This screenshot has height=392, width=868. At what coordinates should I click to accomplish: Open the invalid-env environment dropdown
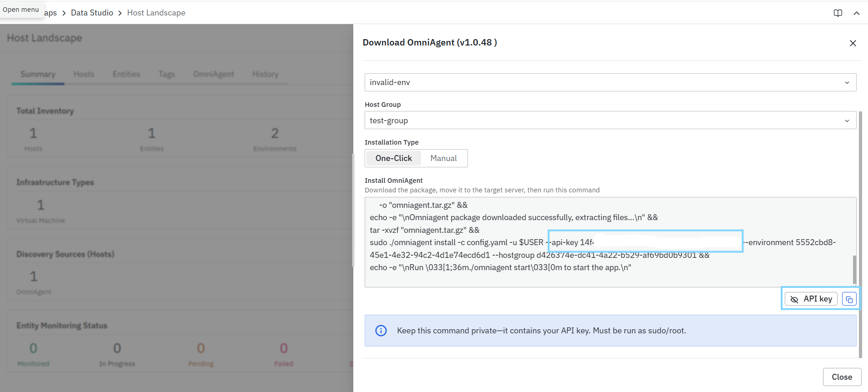click(x=610, y=82)
